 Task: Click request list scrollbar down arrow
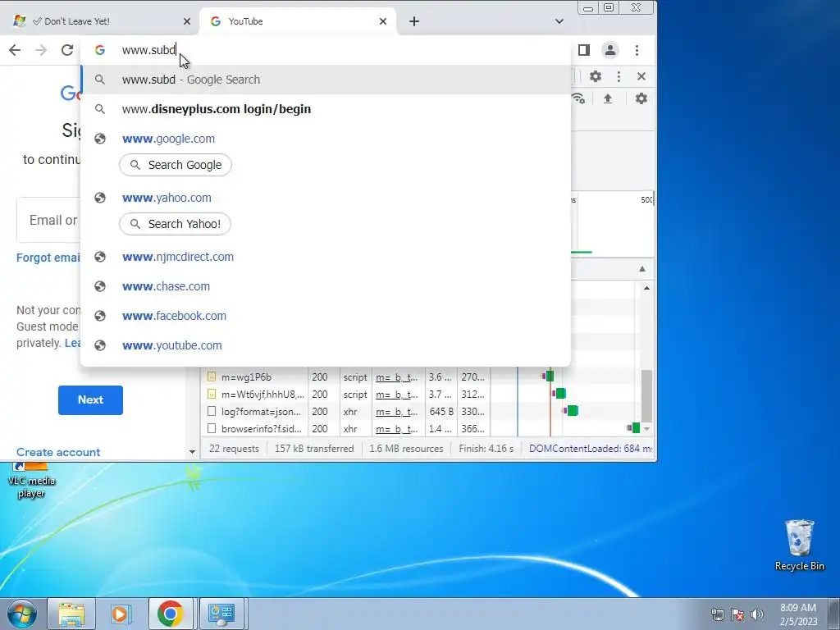click(646, 429)
